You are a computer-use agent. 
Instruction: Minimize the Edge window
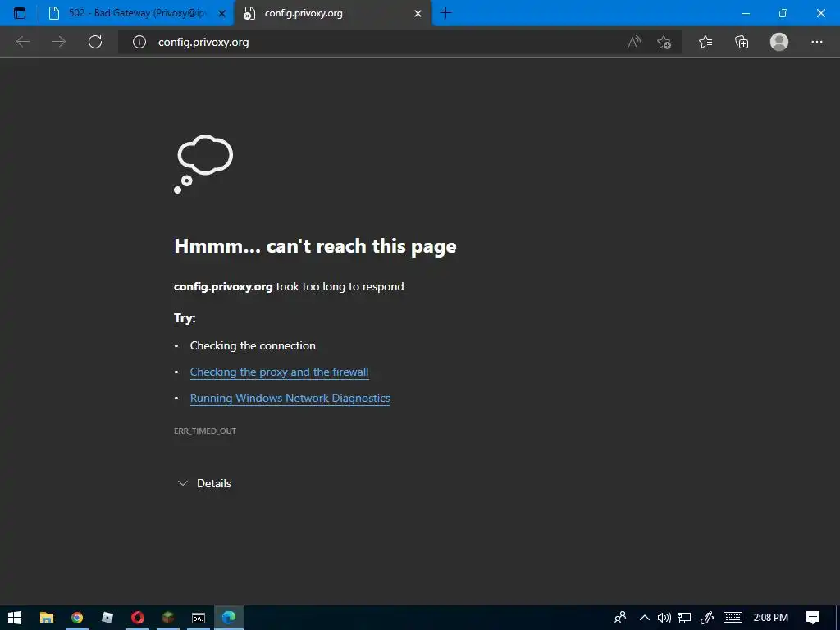tap(745, 13)
